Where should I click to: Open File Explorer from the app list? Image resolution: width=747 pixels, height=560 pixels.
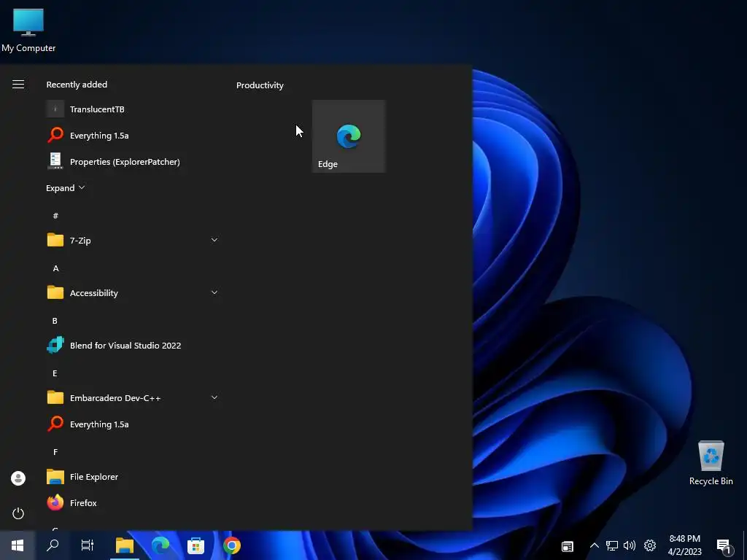(x=133, y=477)
